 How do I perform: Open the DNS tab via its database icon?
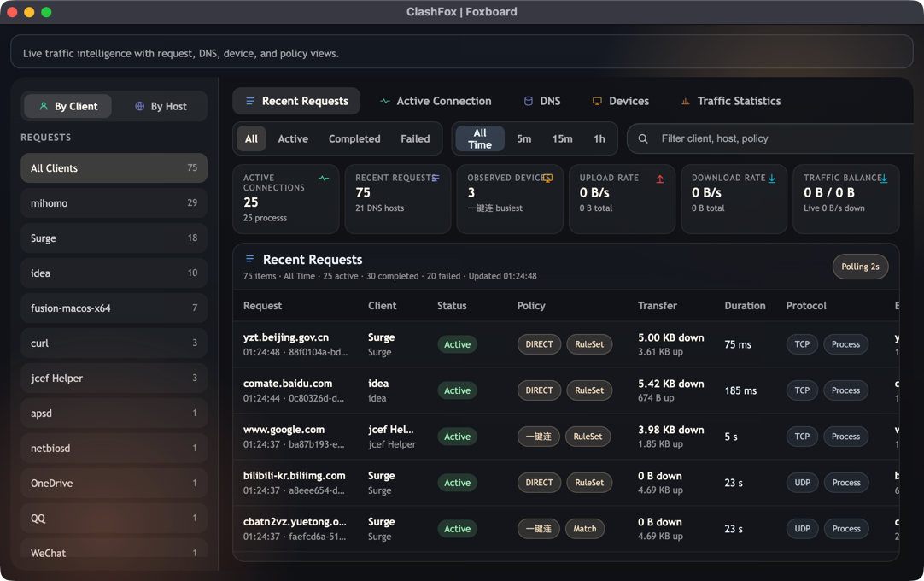point(529,100)
